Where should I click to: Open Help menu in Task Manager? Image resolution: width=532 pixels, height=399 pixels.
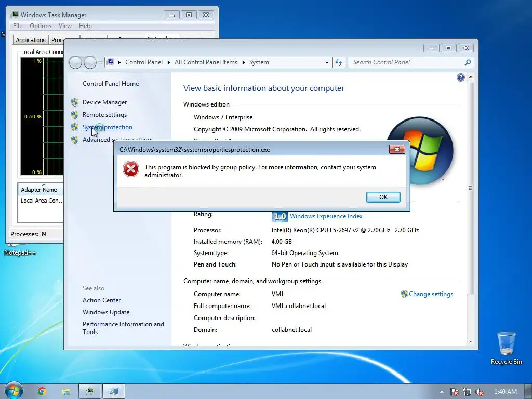[x=85, y=26]
